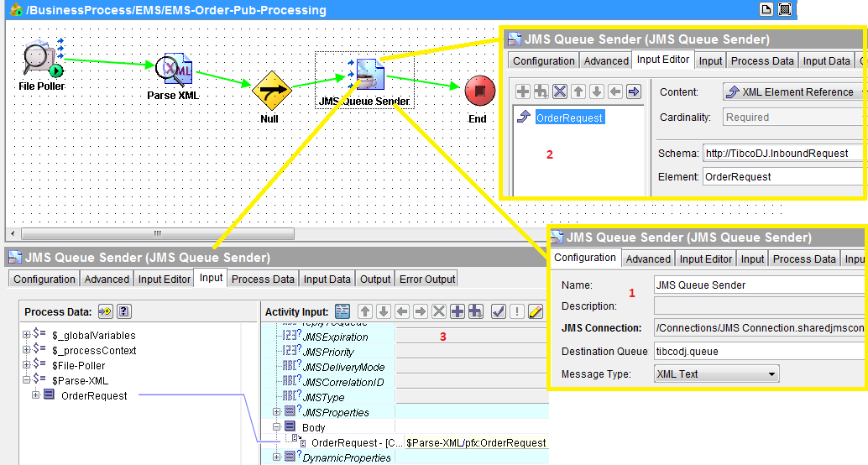This screenshot has height=465, width=868.
Task: Select the Parse XML activity icon
Action: 174,71
